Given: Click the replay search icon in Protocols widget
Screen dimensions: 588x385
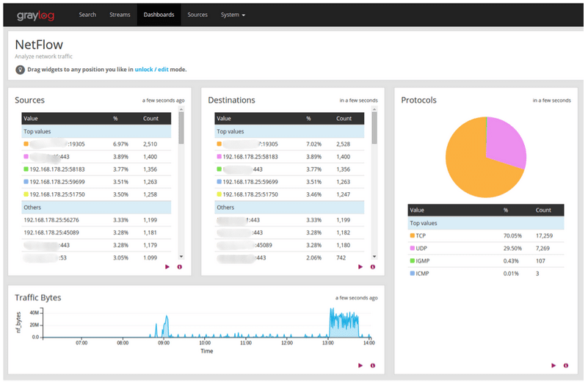Looking at the screenshot, I should (553, 365).
